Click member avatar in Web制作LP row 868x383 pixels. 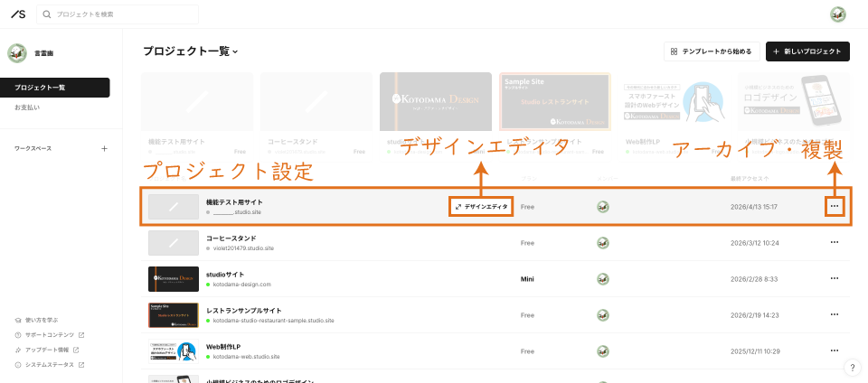603,351
